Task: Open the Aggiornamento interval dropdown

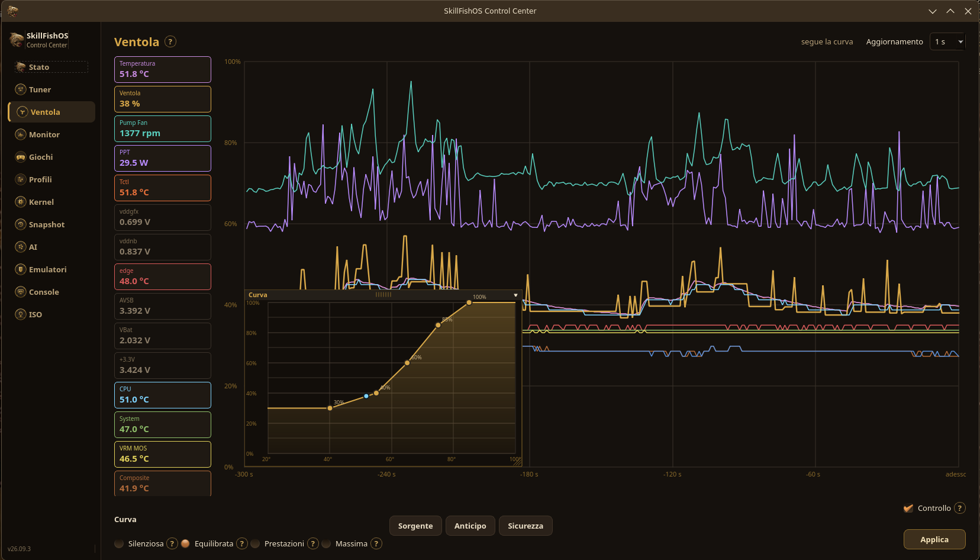Action: 947,41
